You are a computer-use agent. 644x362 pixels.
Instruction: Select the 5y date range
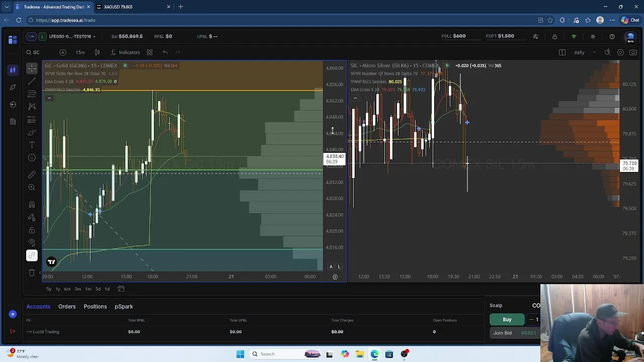(49, 289)
